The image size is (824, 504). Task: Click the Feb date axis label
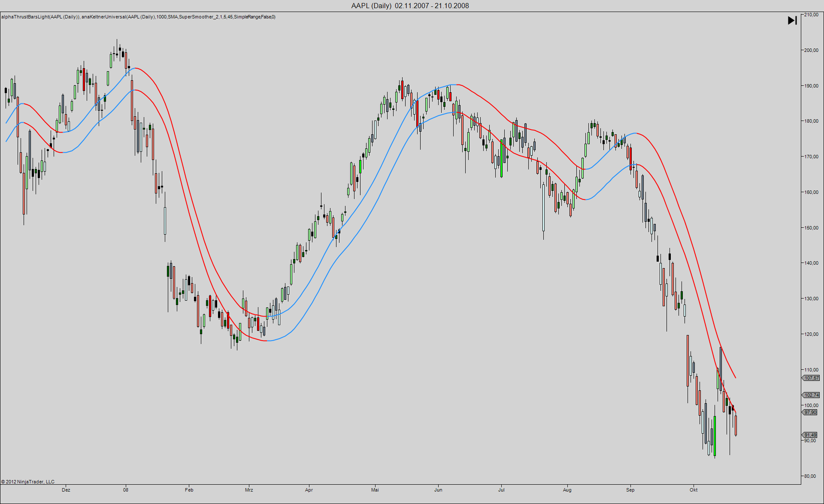point(189,490)
